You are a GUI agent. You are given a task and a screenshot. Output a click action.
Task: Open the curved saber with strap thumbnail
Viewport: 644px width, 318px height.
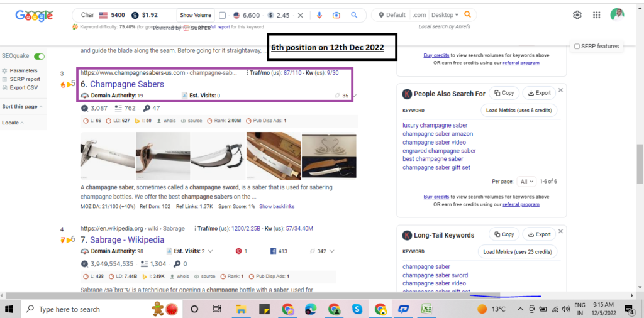coord(218,156)
